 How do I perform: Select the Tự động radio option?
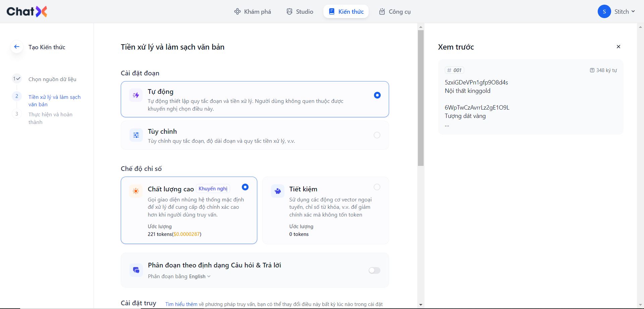click(377, 95)
